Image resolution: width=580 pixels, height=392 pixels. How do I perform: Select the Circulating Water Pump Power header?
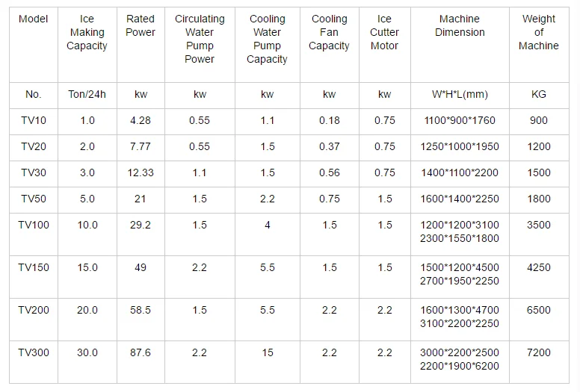tap(200, 39)
